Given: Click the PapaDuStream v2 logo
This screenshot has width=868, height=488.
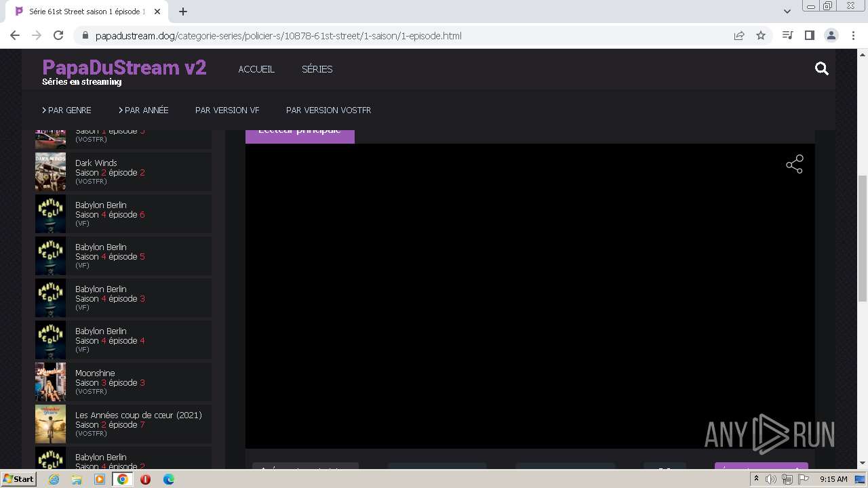Looking at the screenshot, I should (x=124, y=68).
